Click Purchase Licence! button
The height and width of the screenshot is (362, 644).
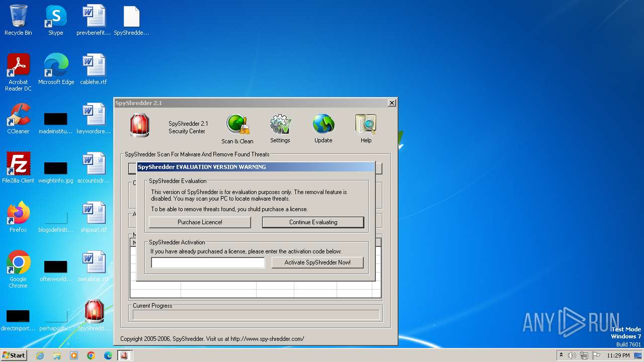tap(200, 222)
